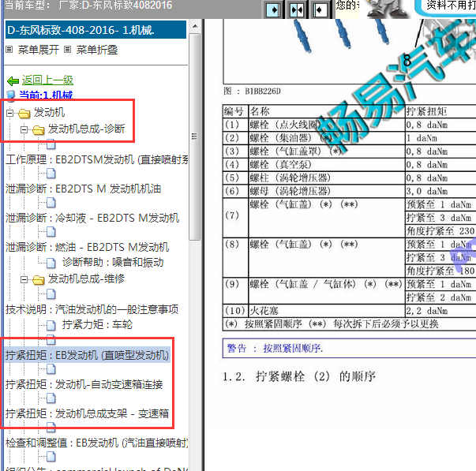Open 泄漏诊断：冷却液 - EB2DTS M发动机 entry
Viewport: 476px width, 471px height.
click(x=92, y=218)
